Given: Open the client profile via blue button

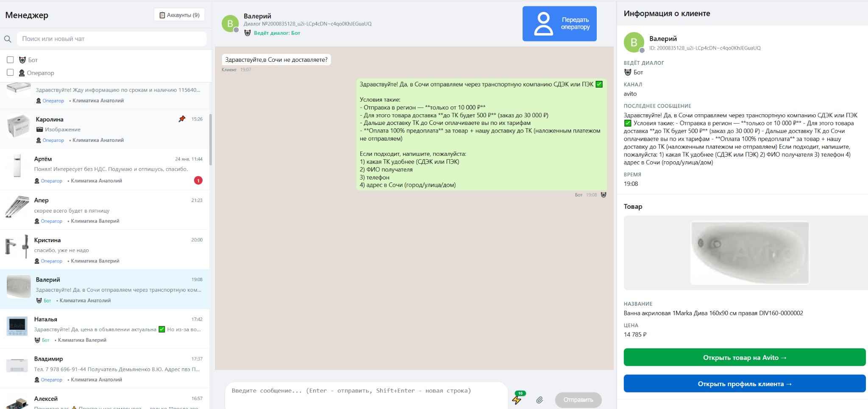Looking at the screenshot, I should (x=744, y=384).
